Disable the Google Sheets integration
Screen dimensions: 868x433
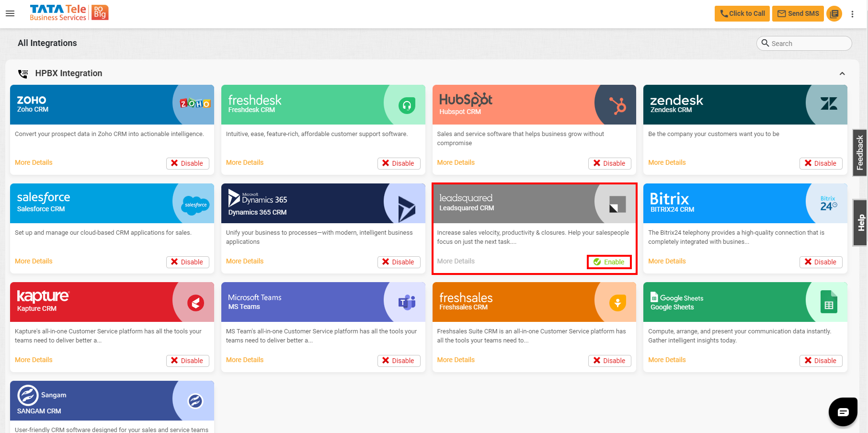click(821, 361)
